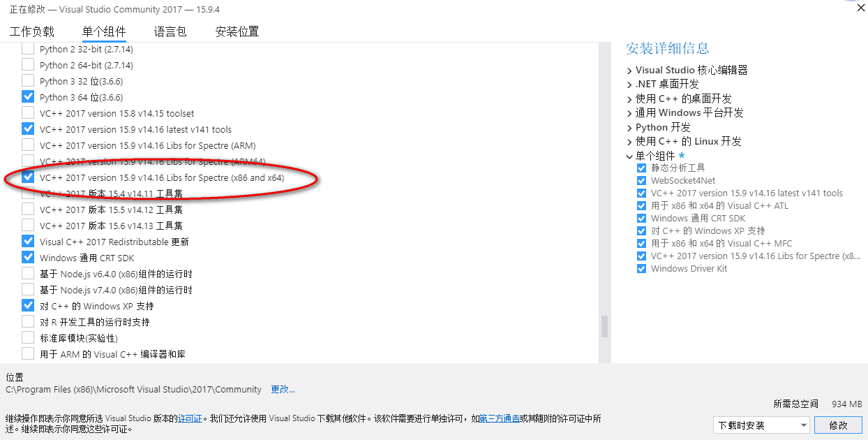Uncheck Libs for Spectre (x86 and x64)
868x440 pixels.
coord(28,177)
